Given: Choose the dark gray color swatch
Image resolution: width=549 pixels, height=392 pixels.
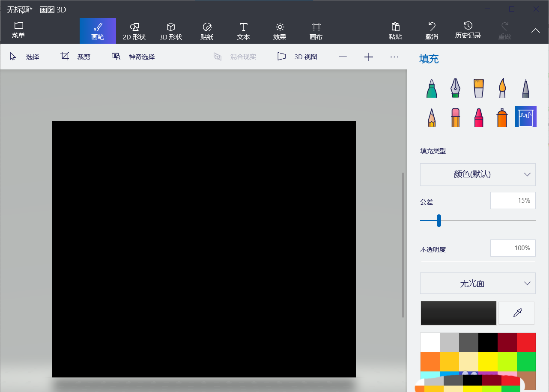Looking at the screenshot, I should click(x=468, y=342).
